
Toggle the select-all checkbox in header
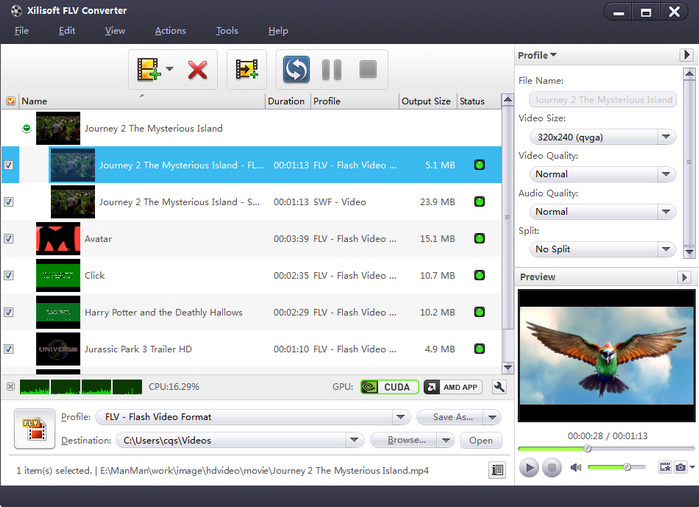[x=10, y=101]
